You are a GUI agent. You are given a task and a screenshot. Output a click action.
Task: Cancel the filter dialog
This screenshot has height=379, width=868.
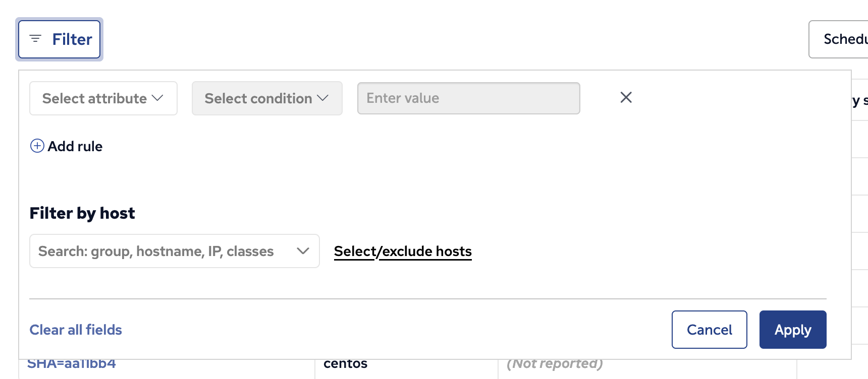coord(709,330)
